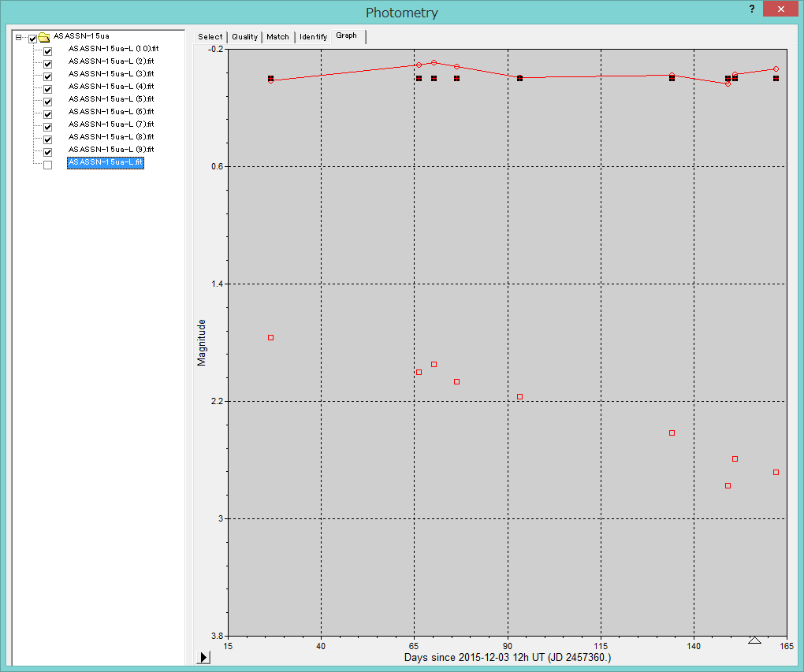This screenshot has width=804, height=672.
Task: Select ASASSN-15ua-L (4).fit file name
Action: pos(111,86)
